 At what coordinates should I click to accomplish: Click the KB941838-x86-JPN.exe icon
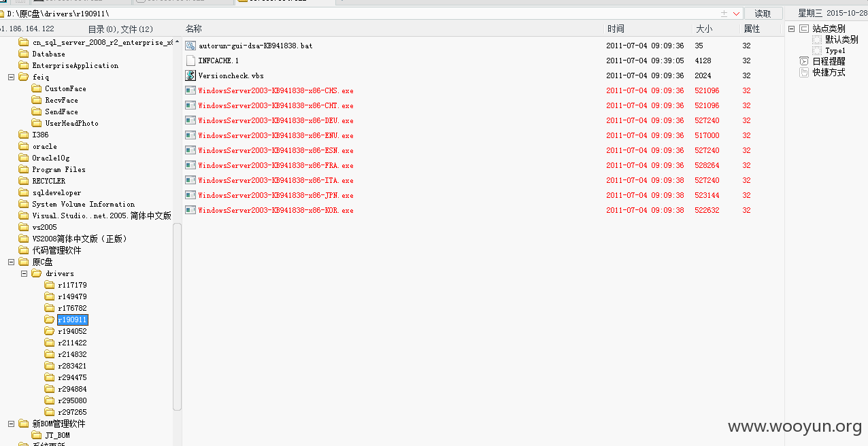[190, 195]
